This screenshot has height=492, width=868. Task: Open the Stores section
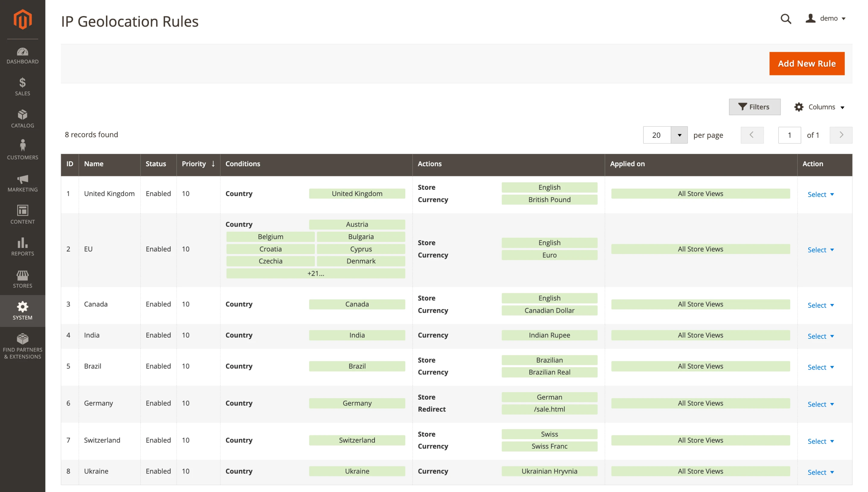tap(22, 279)
